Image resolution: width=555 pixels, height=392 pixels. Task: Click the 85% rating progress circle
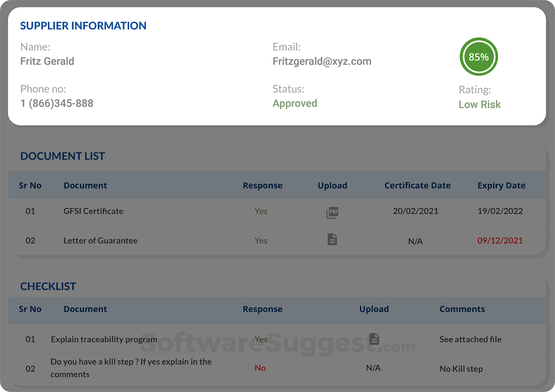[478, 57]
